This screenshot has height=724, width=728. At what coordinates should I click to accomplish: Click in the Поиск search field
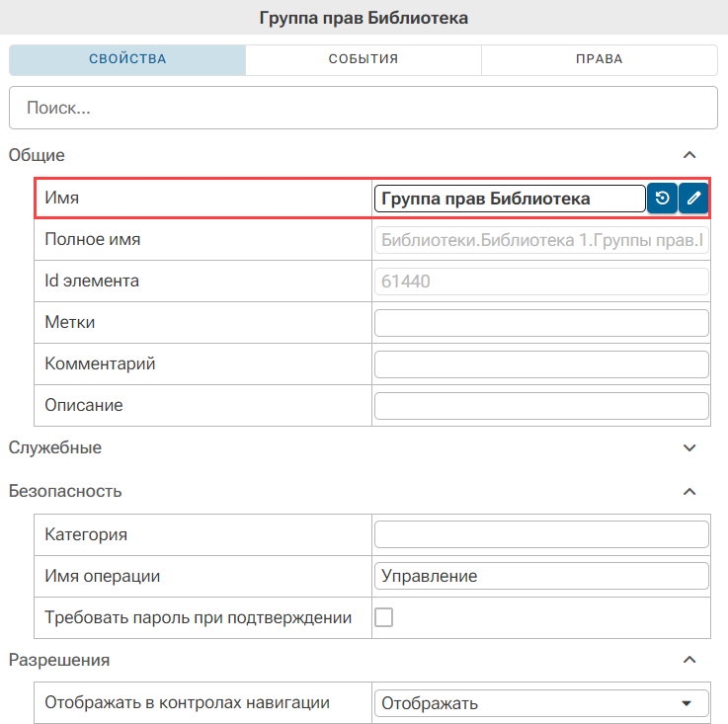click(364, 108)
